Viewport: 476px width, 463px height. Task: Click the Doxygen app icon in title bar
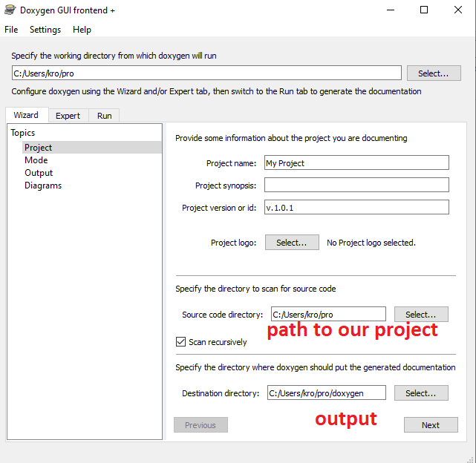coord(10,10)
